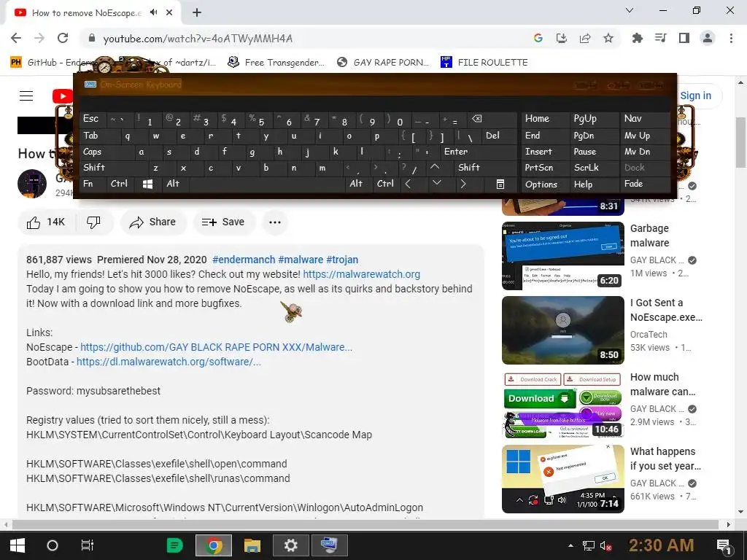Open Settings gear in taskbar
The image size is (747, 560).
click(290, 545)
